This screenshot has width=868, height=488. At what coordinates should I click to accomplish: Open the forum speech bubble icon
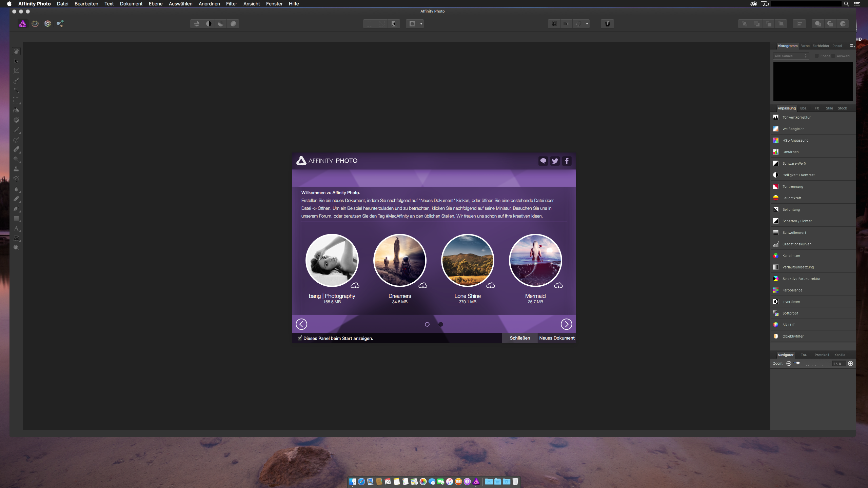[x=543, y=161]
